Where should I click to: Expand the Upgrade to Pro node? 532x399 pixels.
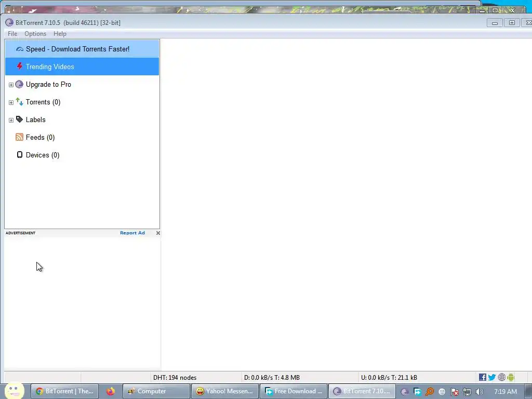pos(11,85)
